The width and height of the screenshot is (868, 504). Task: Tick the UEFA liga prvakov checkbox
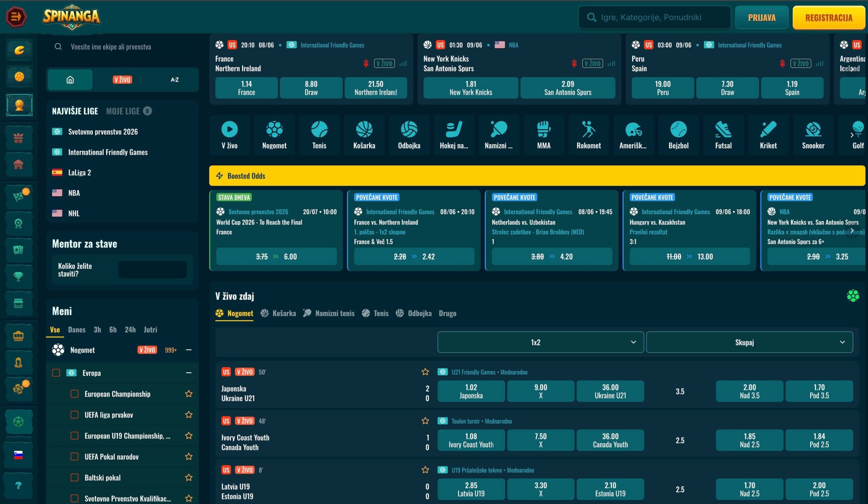pos(74,415)
